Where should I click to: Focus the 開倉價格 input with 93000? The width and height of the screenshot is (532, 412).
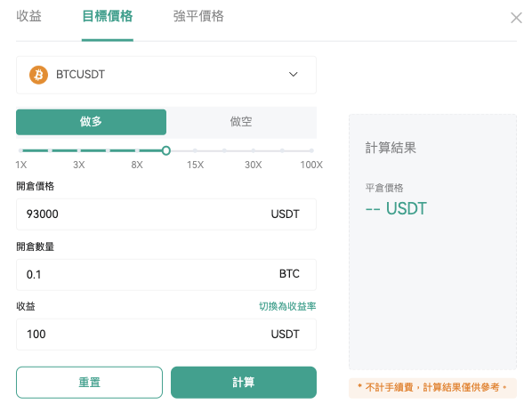point(166,214)
